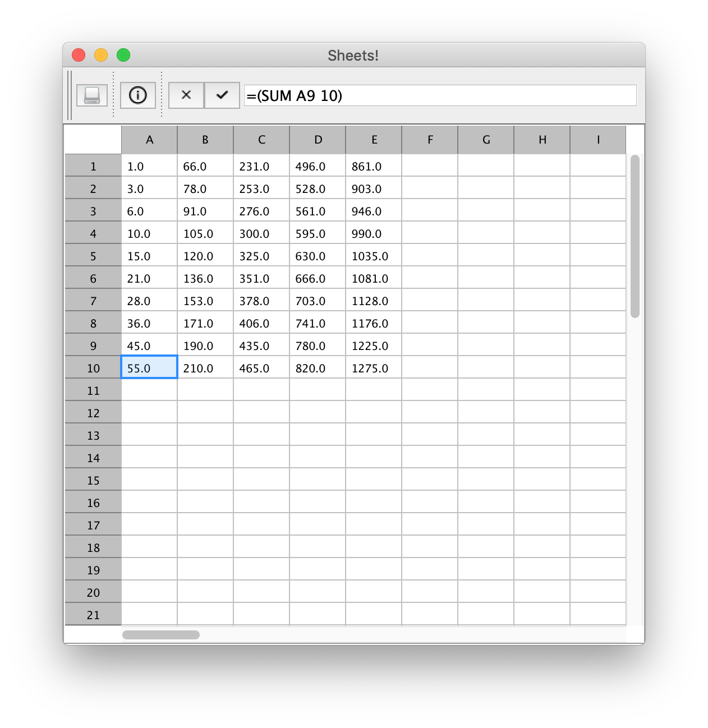Select column I header

point(598,140)
